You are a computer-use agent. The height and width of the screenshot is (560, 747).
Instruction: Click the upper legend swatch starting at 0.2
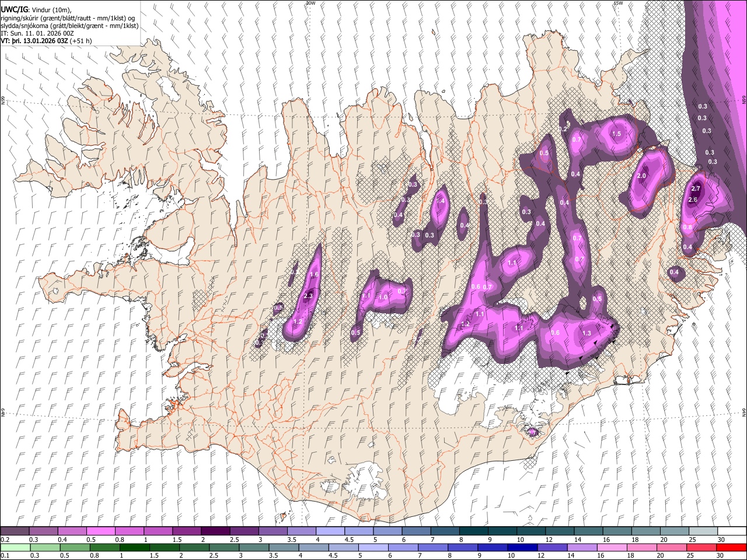pyautogui.click(x=15, y=531)
